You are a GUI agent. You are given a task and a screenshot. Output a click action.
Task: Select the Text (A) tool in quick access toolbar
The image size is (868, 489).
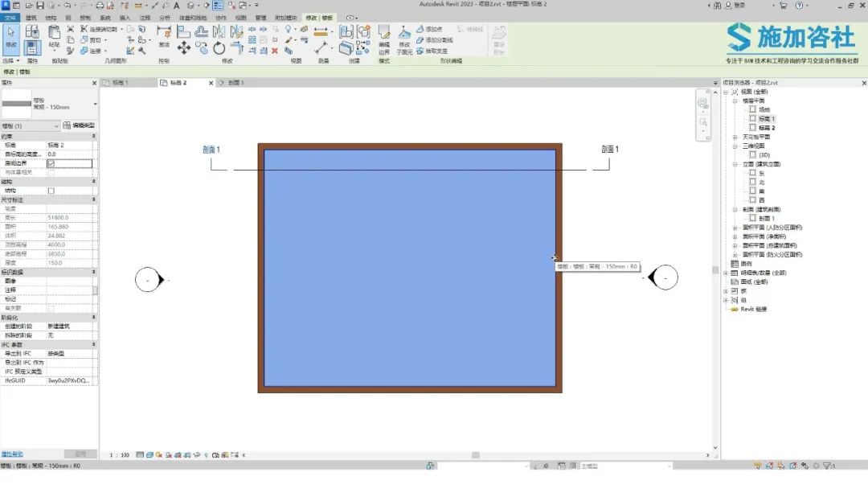pyautogui.click(x=177, y=6)
